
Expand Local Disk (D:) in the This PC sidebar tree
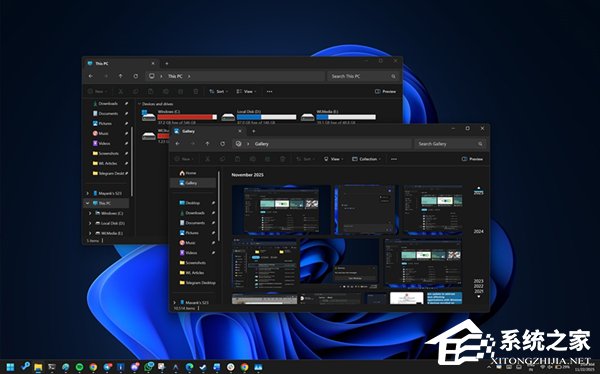click(90, 223)
